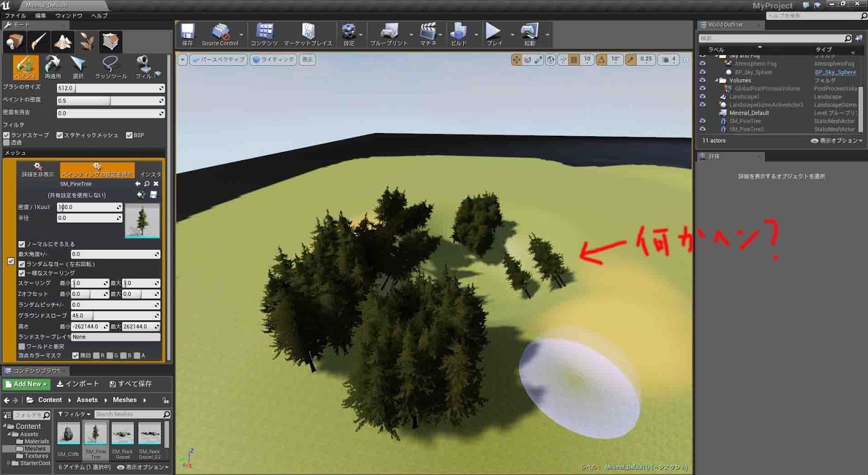The height and width of the screenshot is (475, 868).
Task: Toggle world/local coordinate globe icon
Action: 551,60
